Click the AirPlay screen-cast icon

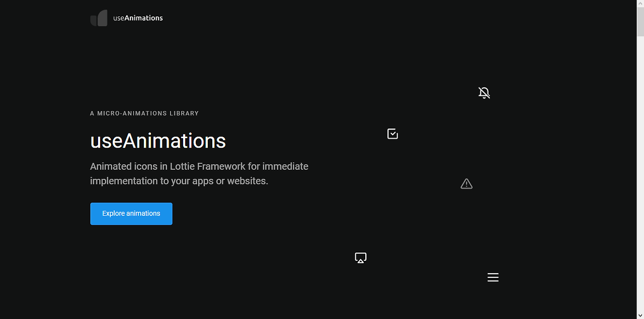tap(360, 258)
